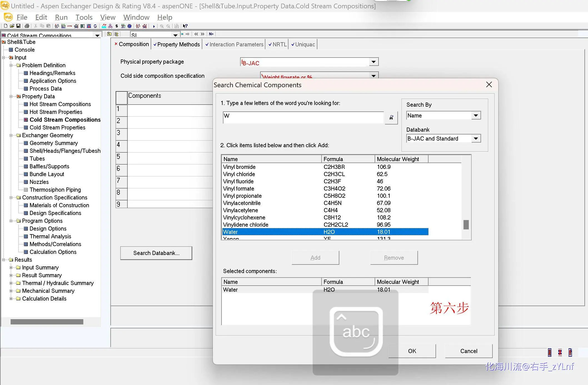Click the Copy toolbar icon
The height and width of the screenshot is (385, 588).
(42, 26)
